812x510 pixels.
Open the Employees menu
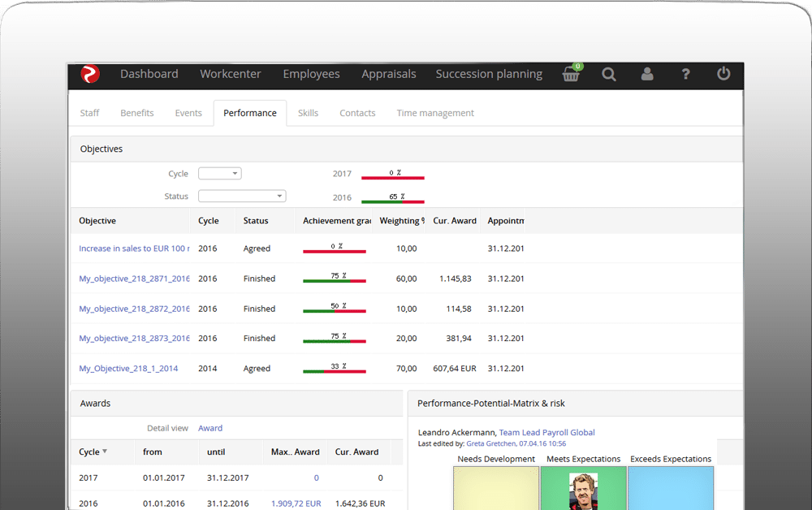[x=311, y=74]
